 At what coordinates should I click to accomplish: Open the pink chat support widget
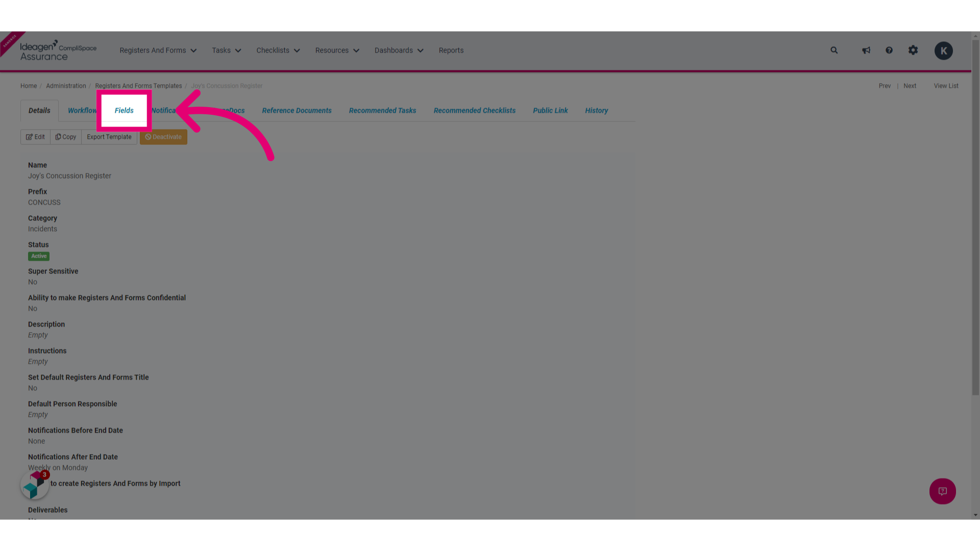942,491
